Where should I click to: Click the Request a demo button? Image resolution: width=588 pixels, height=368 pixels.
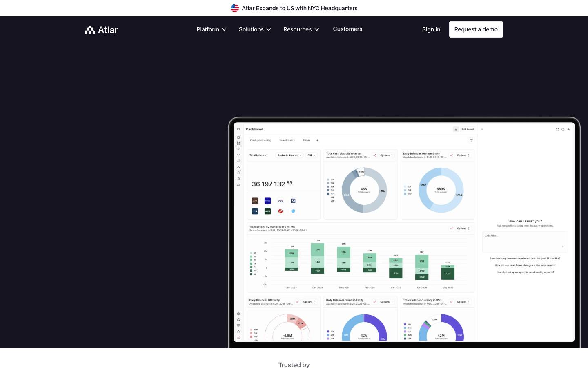point(476,29)
